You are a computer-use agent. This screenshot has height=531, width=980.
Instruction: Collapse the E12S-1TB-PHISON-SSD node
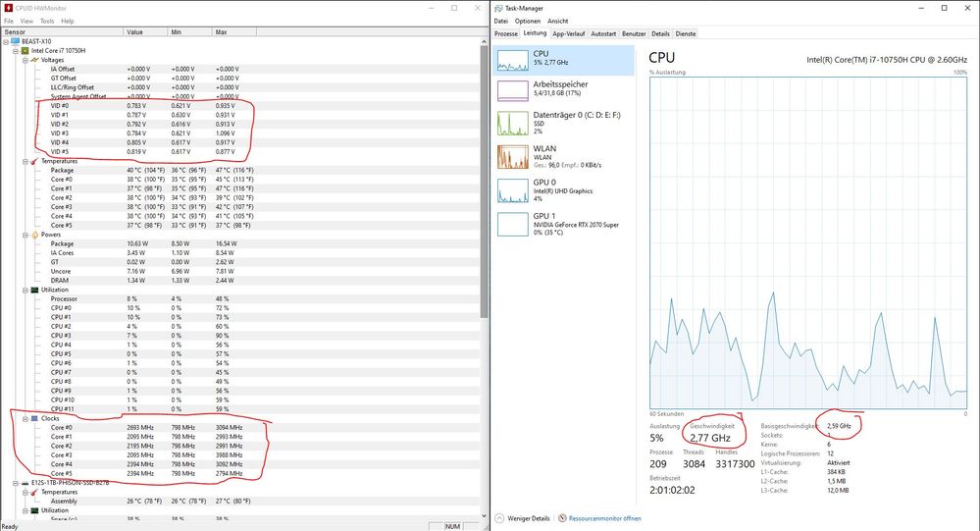[x=16, y=483]
